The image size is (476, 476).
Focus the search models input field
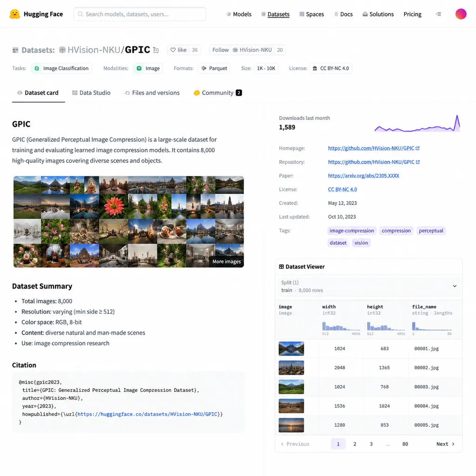[x=140, y=14]
